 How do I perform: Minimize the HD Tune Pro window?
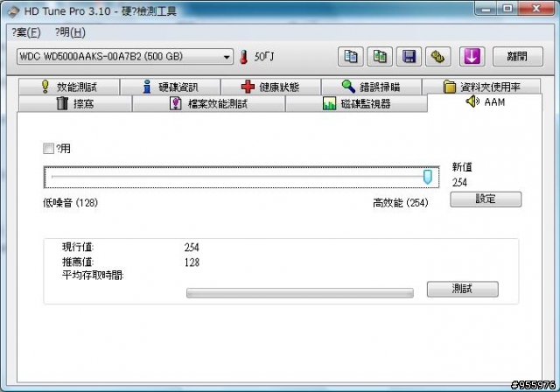tap(486, 9)
